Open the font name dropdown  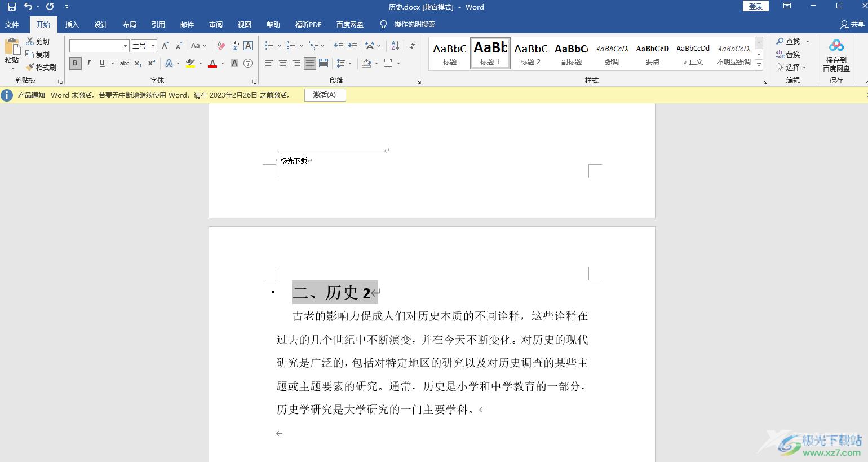(x=125, y=46)
